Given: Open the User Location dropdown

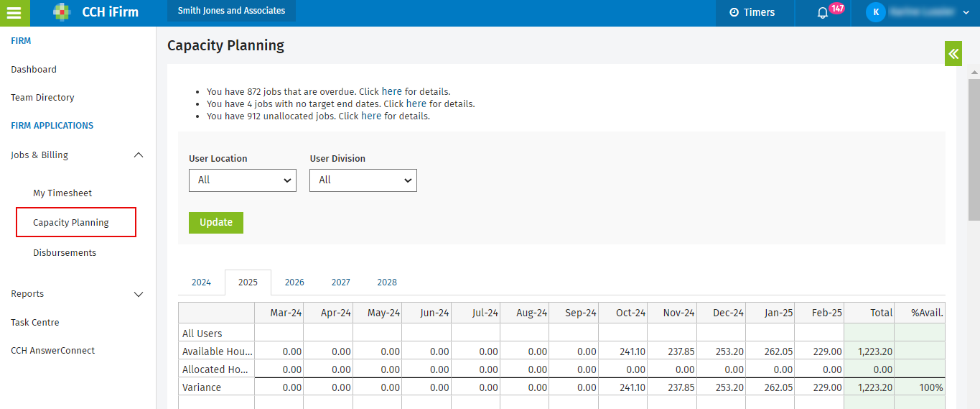Looking at the screenshot, I should point(243,180).
